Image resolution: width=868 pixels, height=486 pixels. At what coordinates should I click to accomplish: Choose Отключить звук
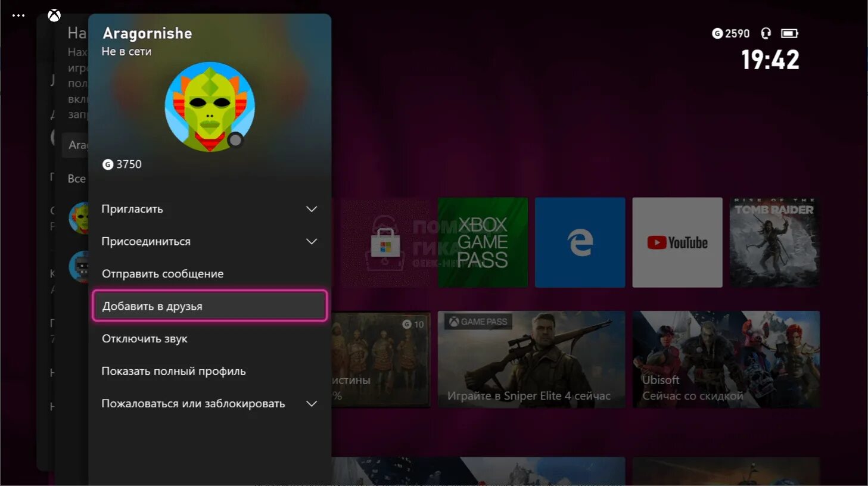[210, 339]
